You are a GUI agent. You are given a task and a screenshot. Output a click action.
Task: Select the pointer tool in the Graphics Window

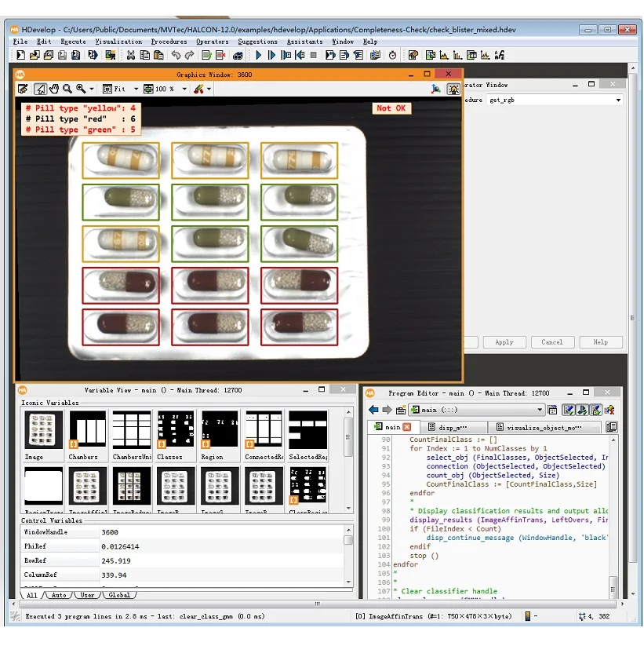40,89
